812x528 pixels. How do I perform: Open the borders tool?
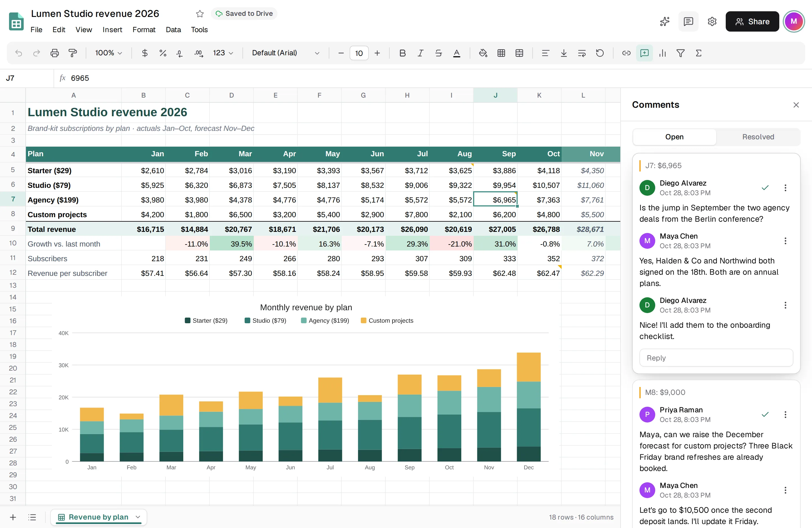(501, 53)
